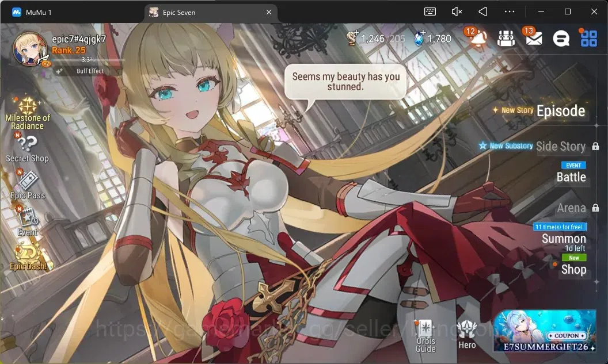
Task: Open the Summon menu
Action: 564,239
